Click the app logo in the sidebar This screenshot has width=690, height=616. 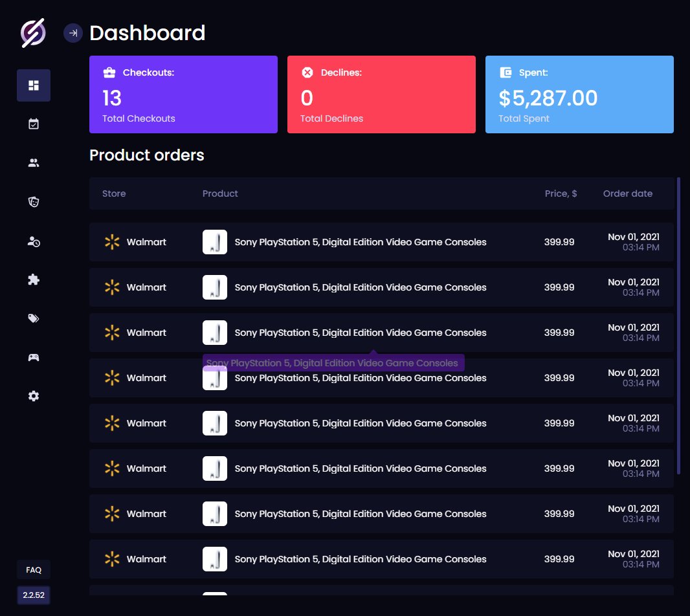33,32
